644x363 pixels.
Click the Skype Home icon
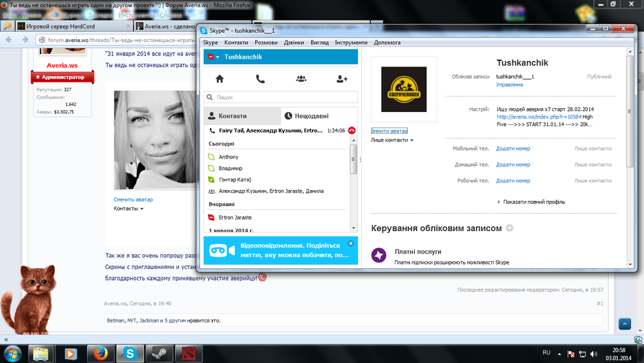220,79
